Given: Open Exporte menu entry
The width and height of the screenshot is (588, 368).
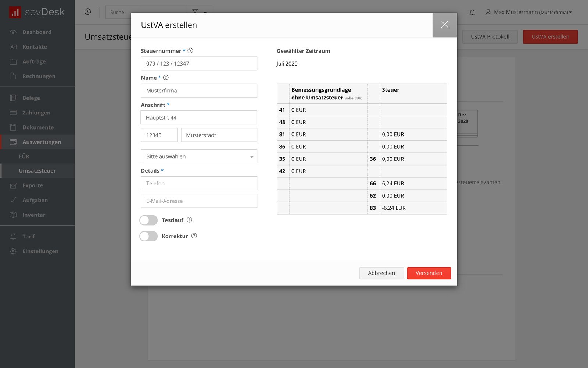Looking at the screenshot, I should click(x=33, y=185).
